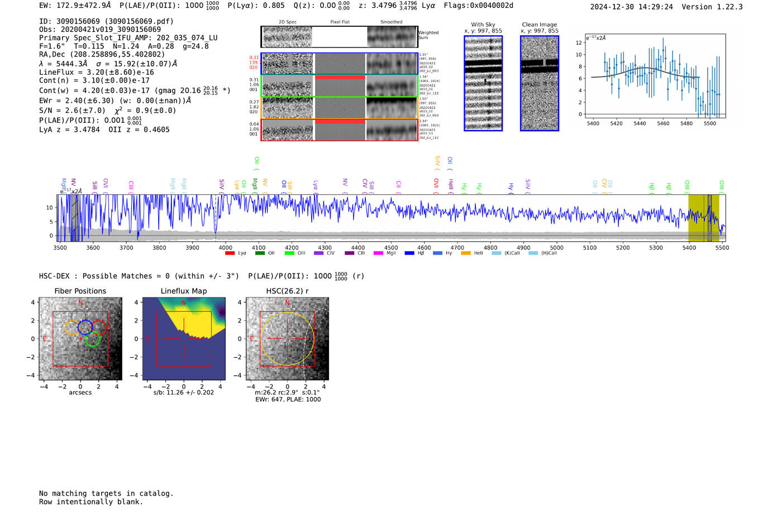
Task: Click the 'Row intentionally blank.' text
Action: tap(91, 502)
